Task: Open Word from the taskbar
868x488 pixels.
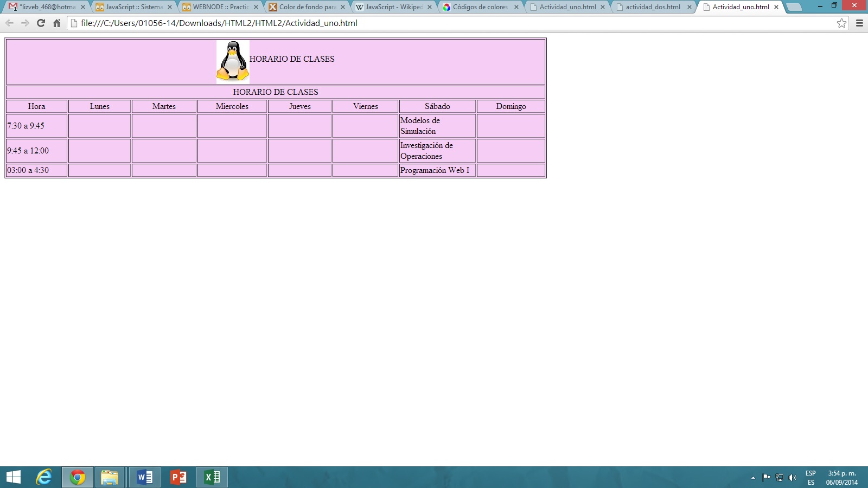Action: (x=145, y=477)
